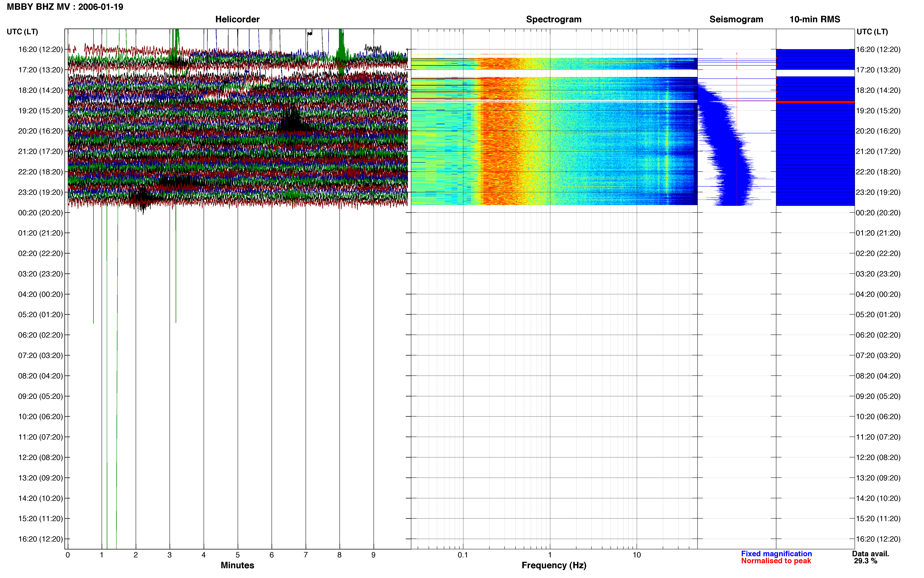
Task: Click left axis label '21:20 (17:20)'
Action: coord(41,151)
